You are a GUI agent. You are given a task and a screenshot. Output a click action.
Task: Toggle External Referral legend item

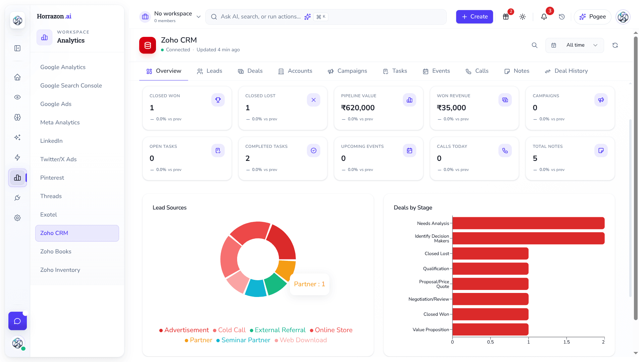tap(278, 330)
